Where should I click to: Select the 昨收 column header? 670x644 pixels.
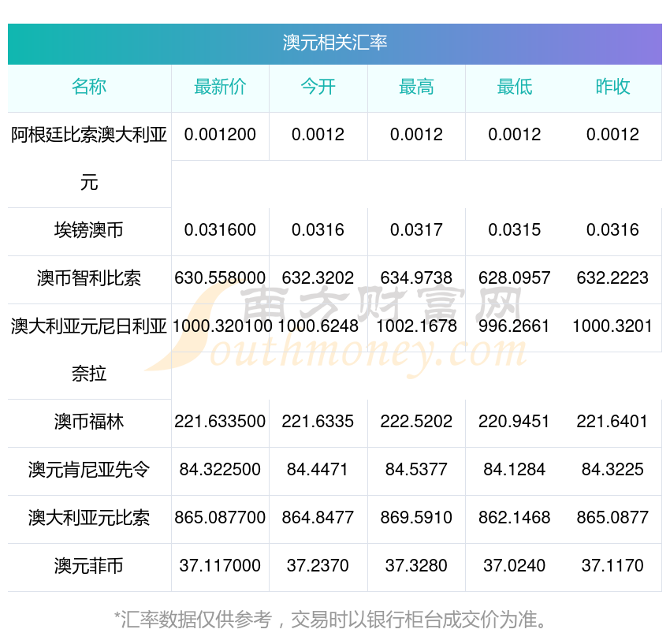point(612,87)
